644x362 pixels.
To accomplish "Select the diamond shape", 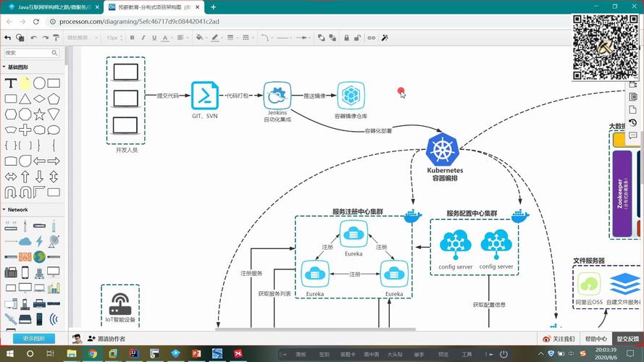I will 39,99.
